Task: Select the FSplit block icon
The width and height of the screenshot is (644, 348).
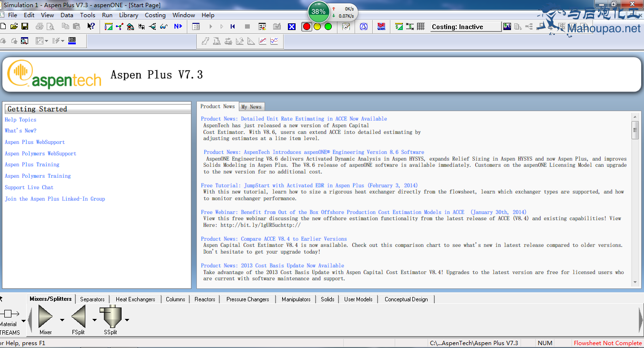Action: click(79, 317)
